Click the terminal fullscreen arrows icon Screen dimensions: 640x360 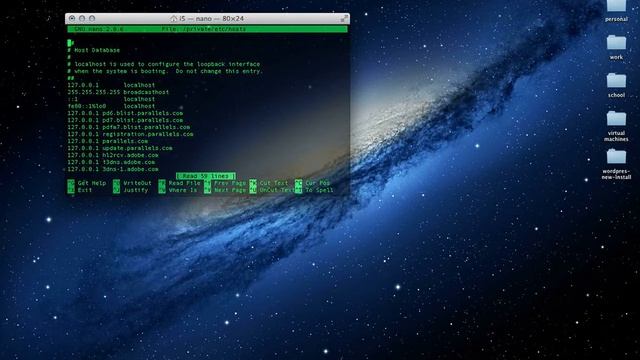[x=344, y=18]
